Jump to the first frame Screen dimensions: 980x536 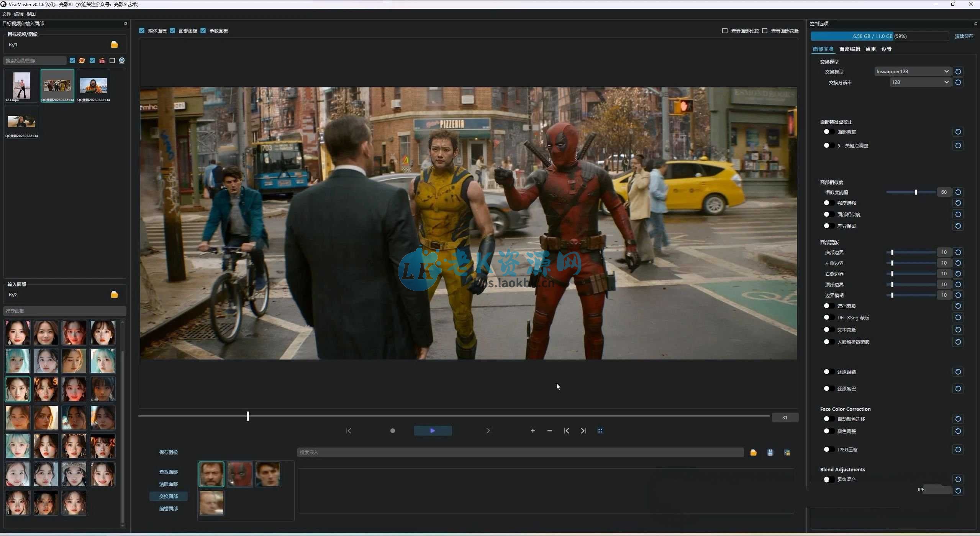pyautogui.click(x=349, y=431)
